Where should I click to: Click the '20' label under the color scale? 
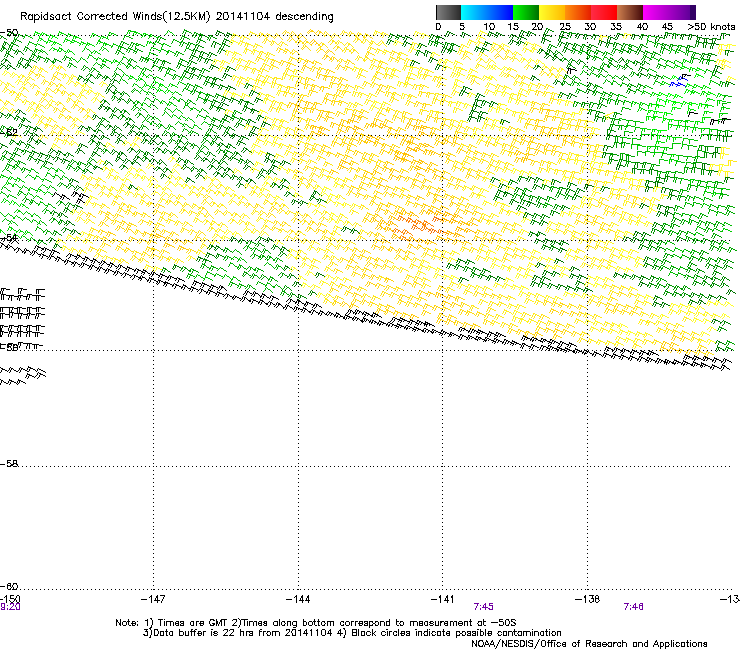(x=537, y=27)
